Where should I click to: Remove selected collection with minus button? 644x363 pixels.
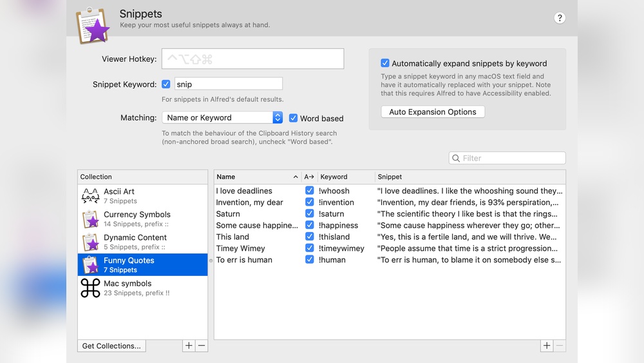(202, 346)
